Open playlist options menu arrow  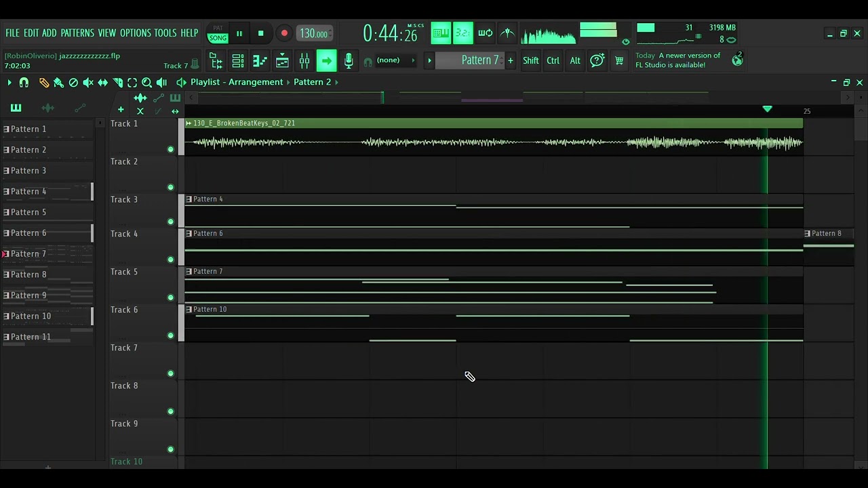tap(9, 83)
